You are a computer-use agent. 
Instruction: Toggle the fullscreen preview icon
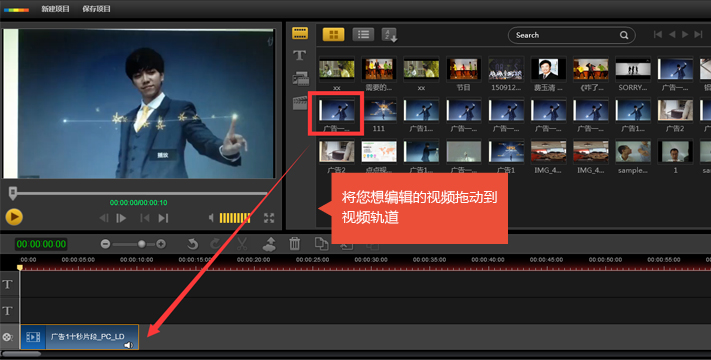[269, 218]
